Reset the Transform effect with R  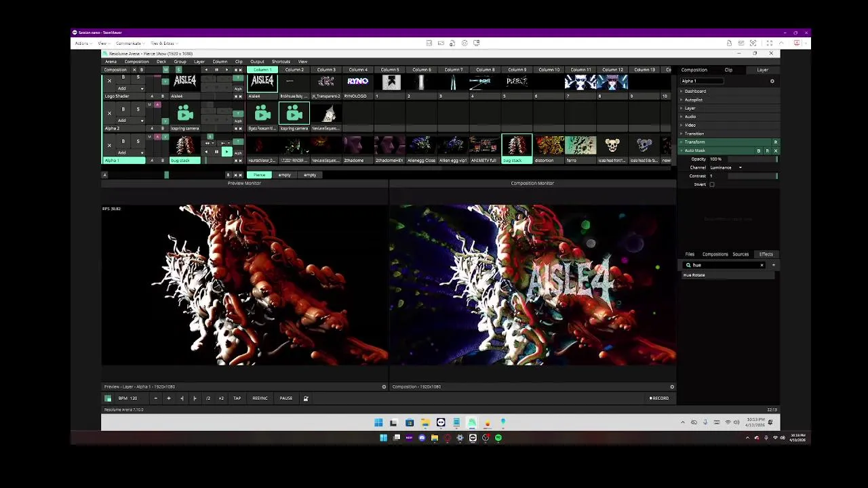click(776, 142)
